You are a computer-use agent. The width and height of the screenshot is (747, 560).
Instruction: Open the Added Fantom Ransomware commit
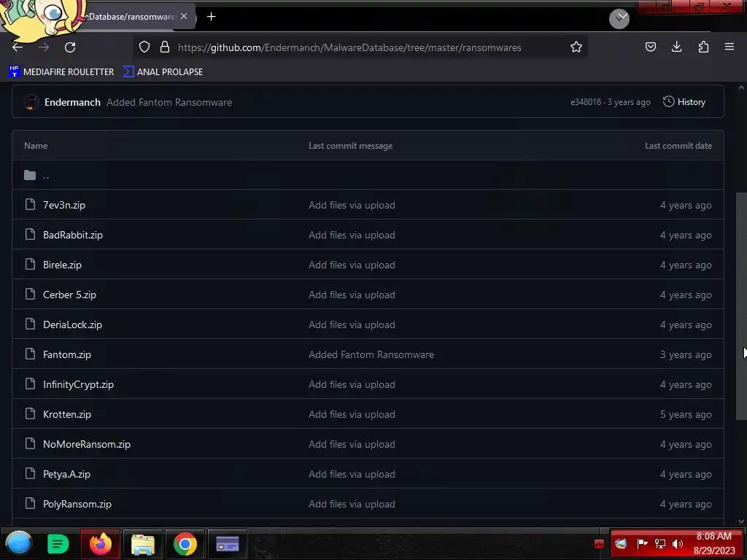pos(169,102)
